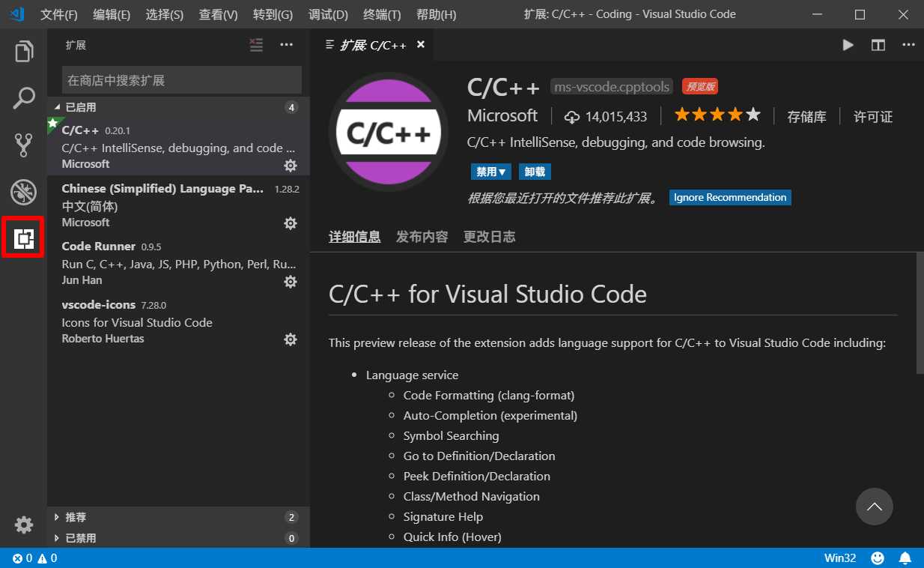Click the split editor icon

click(878, 46)
